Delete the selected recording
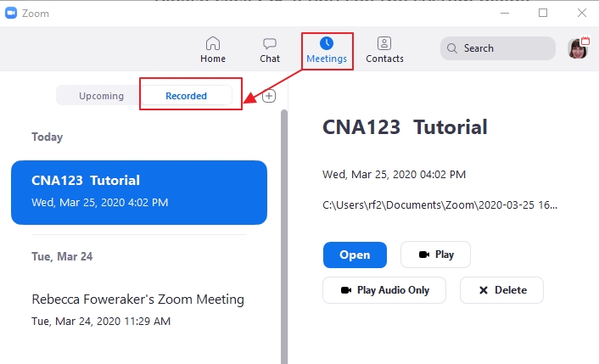Viewport: 599px width, 364px height. [x=501, y=290]
